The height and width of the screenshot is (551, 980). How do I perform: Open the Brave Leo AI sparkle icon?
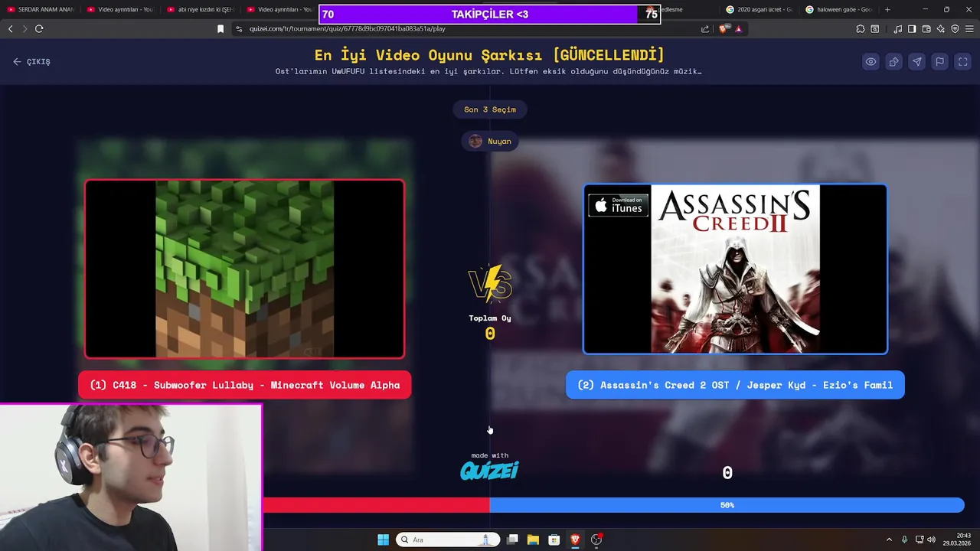click(941, 28)
